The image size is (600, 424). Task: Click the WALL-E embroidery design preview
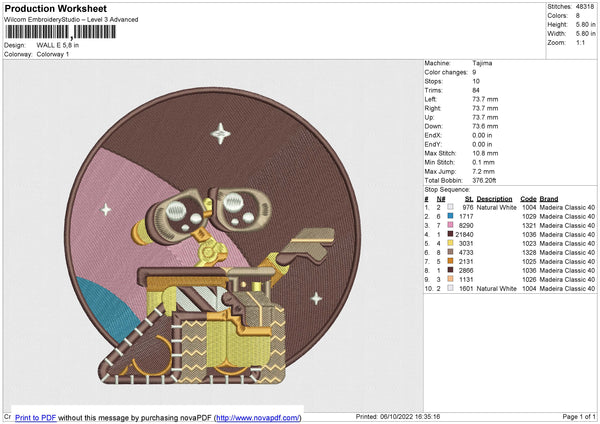coord(213,236)
